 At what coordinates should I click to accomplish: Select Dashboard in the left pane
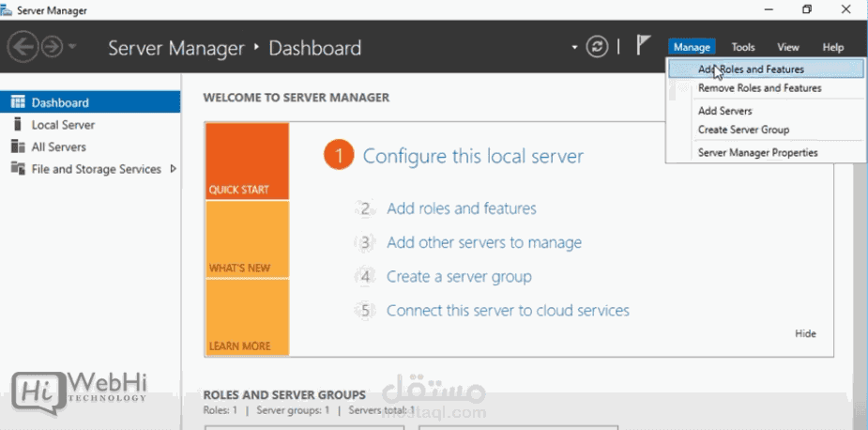pos(90,102)
